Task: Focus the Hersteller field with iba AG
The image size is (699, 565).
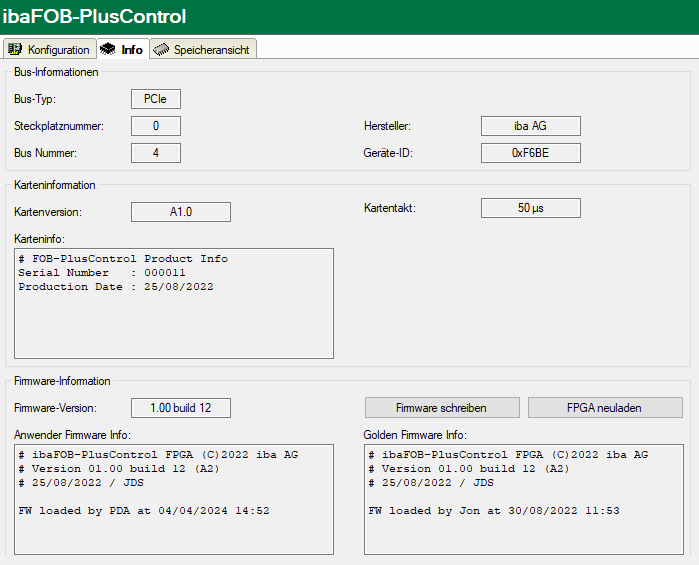Action: [530, 126]
